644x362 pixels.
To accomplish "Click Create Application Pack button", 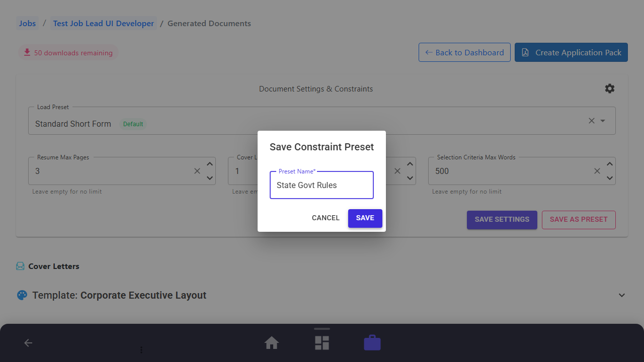I will click(571, 52).
